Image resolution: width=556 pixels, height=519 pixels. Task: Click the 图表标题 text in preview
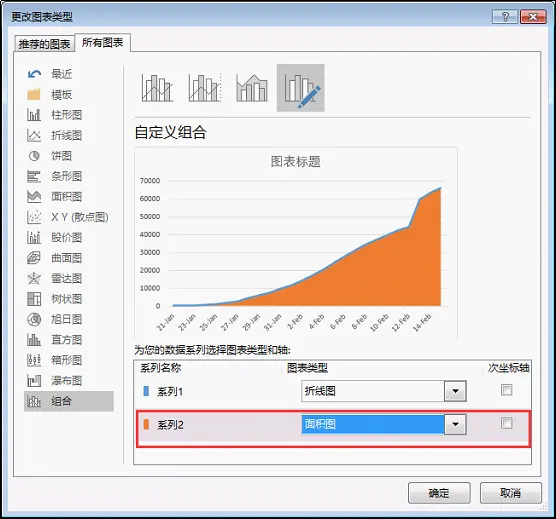296,162
